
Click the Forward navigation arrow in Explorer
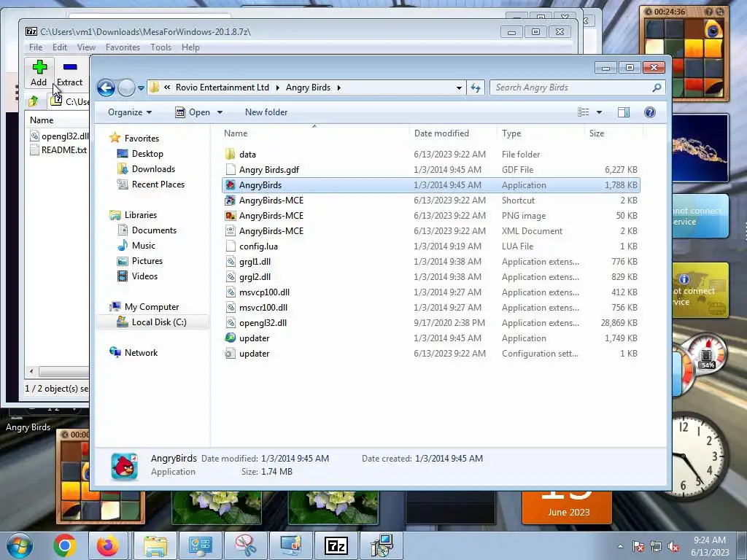click(x=126, y=87)
